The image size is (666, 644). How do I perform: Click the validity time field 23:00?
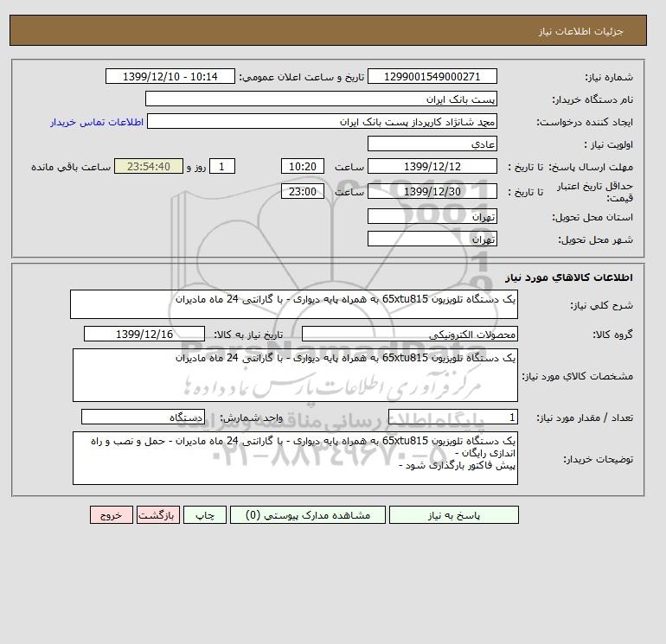point(303,191)
